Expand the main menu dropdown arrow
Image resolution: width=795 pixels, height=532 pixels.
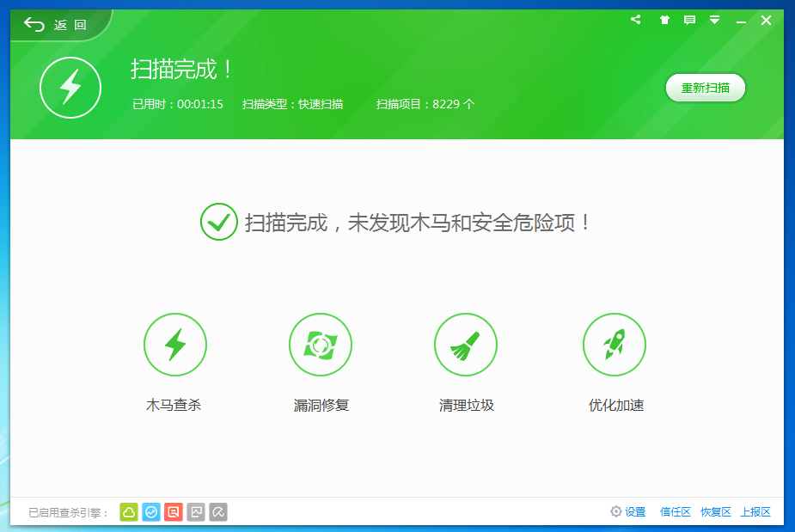click(714, 20)
